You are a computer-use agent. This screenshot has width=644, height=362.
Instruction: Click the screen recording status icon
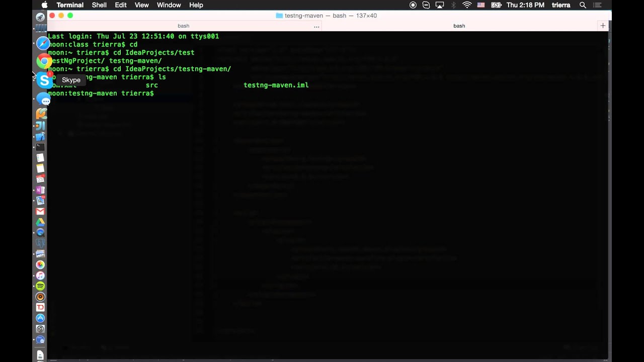point(413,5)
